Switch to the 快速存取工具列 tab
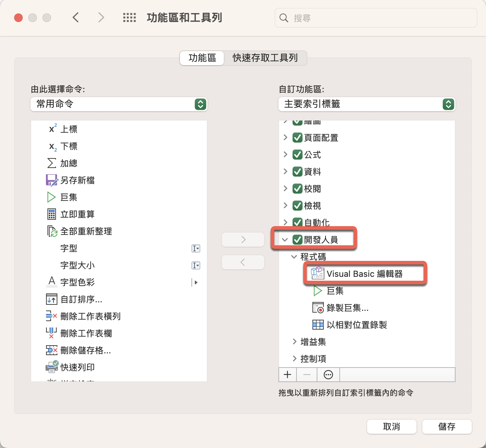Image resolution: width=486 pixels, height=448 pixels. tap(265, 58)
